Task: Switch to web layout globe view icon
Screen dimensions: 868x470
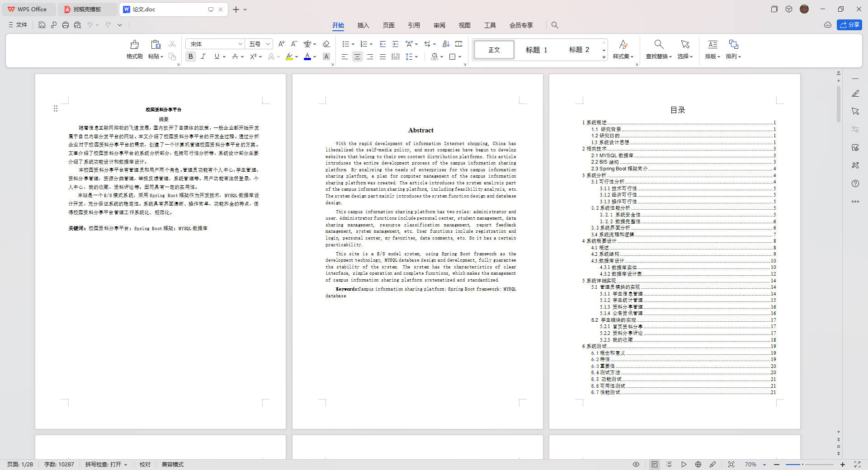Action: pyautogui.click(x=698, y=464)
